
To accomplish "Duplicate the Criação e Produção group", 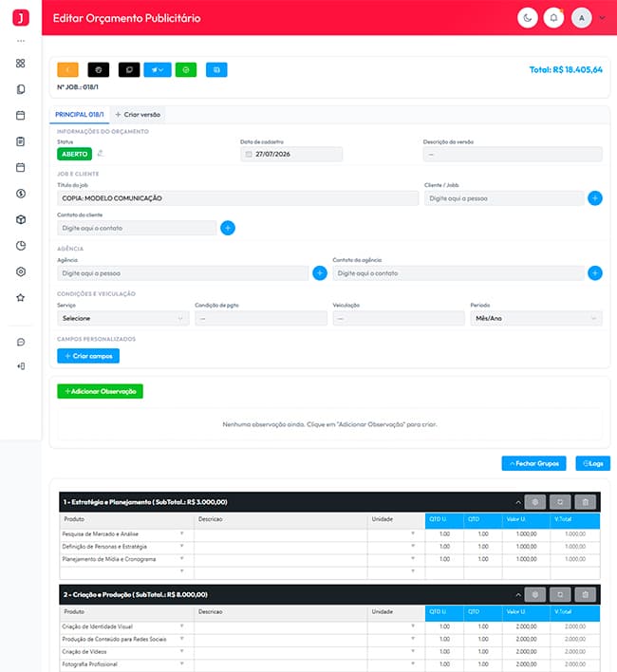I will [560, 594].
